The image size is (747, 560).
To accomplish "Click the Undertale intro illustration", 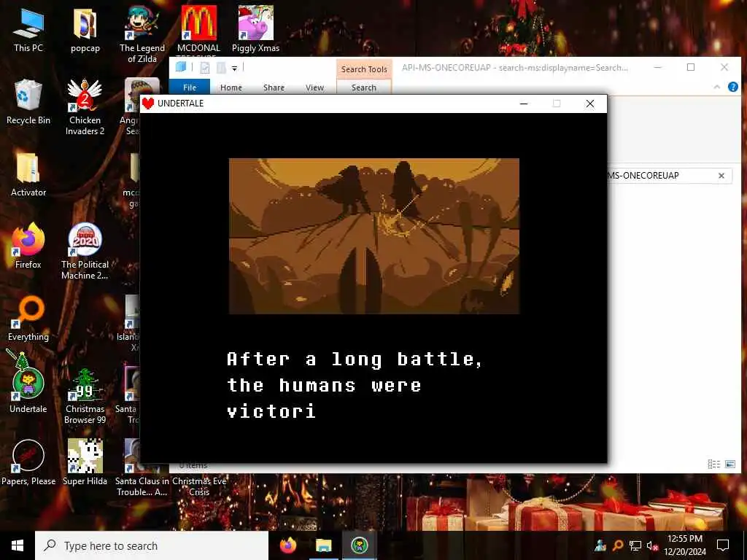I will click(374, 236).
